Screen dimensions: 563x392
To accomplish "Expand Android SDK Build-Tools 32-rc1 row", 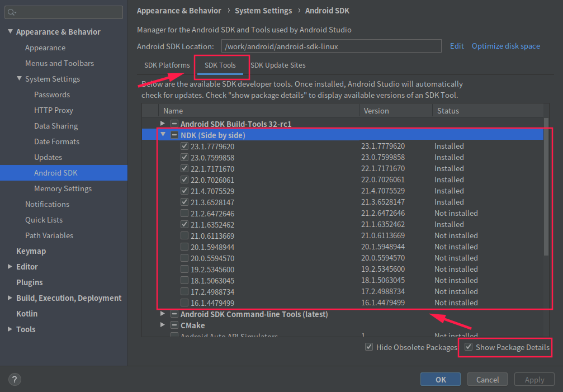I will [x=163, y=124].
